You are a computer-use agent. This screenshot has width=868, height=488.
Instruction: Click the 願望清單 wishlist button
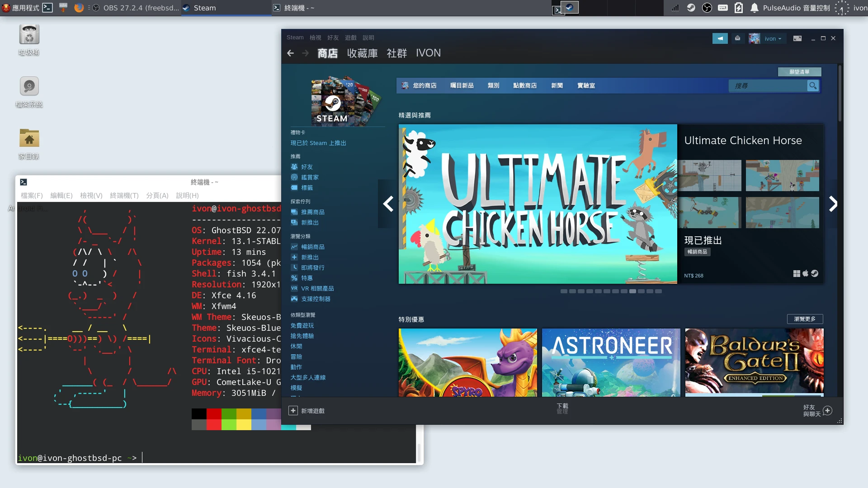click(799, 72)
